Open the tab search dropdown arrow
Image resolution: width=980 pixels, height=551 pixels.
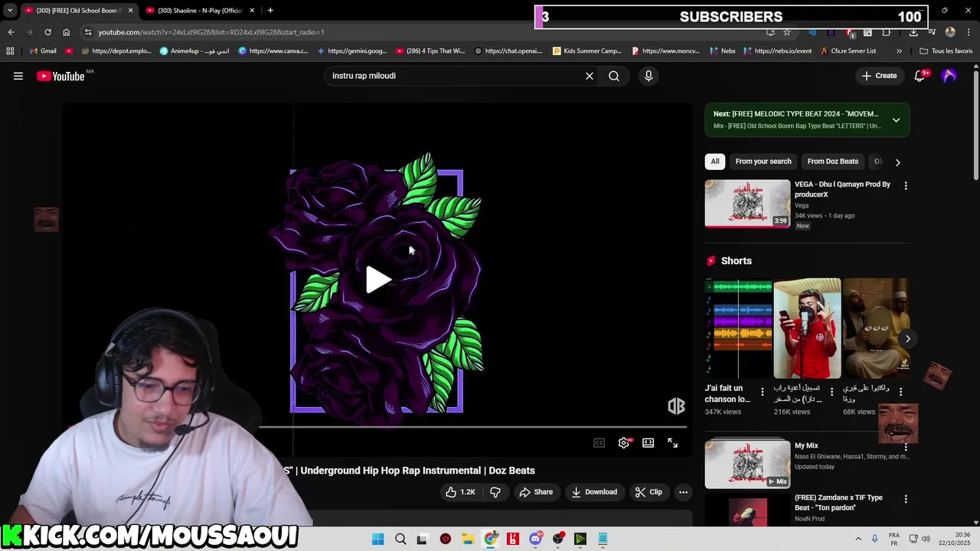click(x=10, y=11)
